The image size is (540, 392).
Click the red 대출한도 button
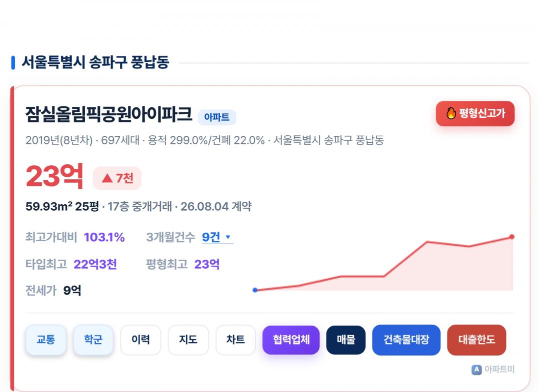point(476,340)
